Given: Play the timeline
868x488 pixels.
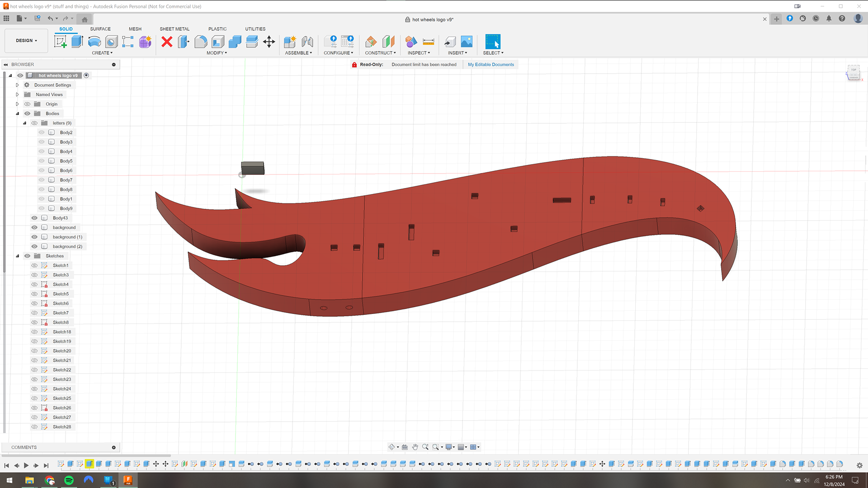Looking at the screenshot, I should tap(26, 465).
